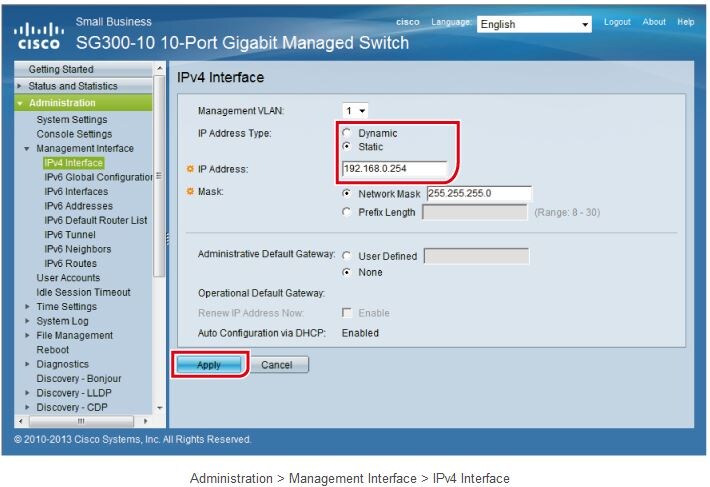This screenshot has height=487, width=710.
Task: Click the Logout link
Action: [617, 22]
